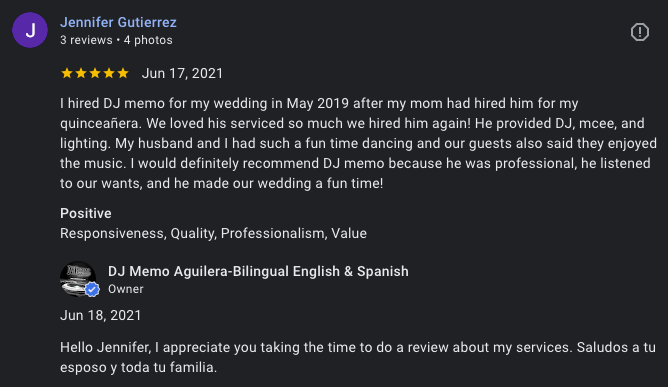Click the fourth gold star of the rating
Viewport: 668px width, 387px height.
click(x=109, y=73)
